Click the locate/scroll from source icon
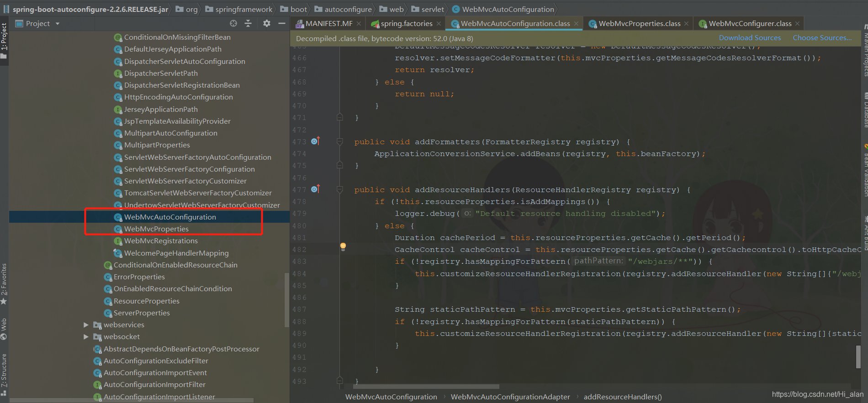This screenshot has height=403, width=868. pyautogui.click(x=233, y=23)
